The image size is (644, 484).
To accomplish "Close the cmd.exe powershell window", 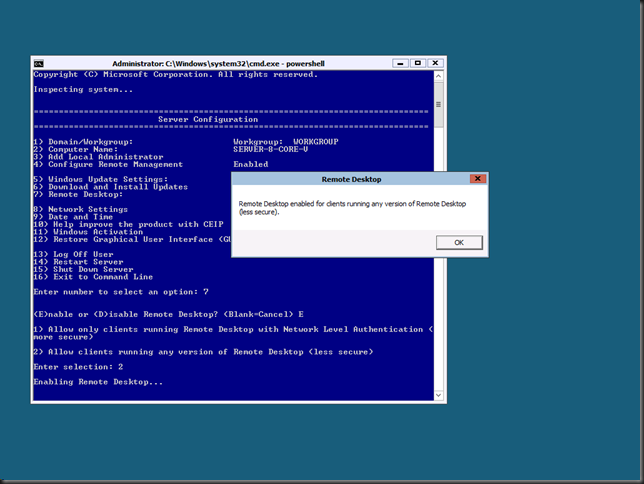I will click(435, 63).
